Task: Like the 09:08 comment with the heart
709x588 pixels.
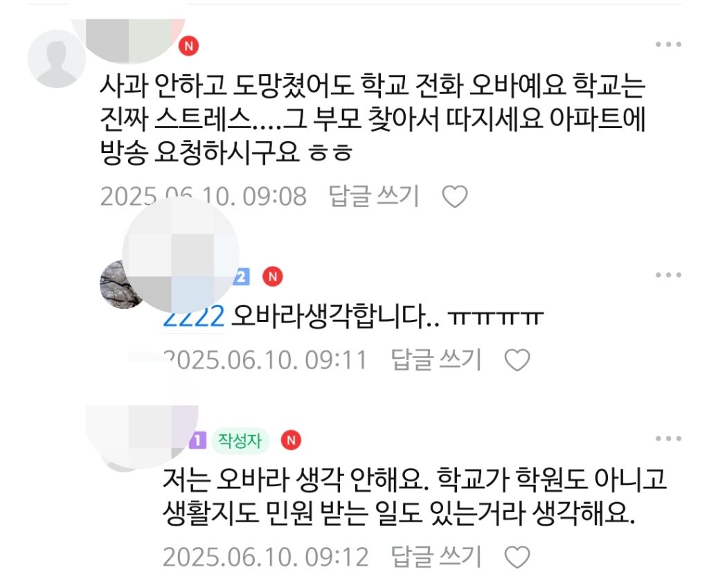Action: click(x=454, y=197)
